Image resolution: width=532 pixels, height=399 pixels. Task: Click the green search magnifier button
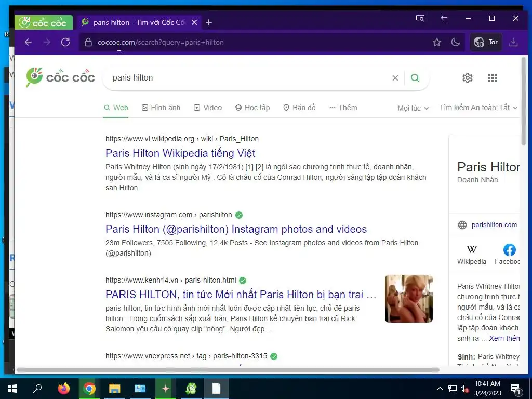click(415, 78)
